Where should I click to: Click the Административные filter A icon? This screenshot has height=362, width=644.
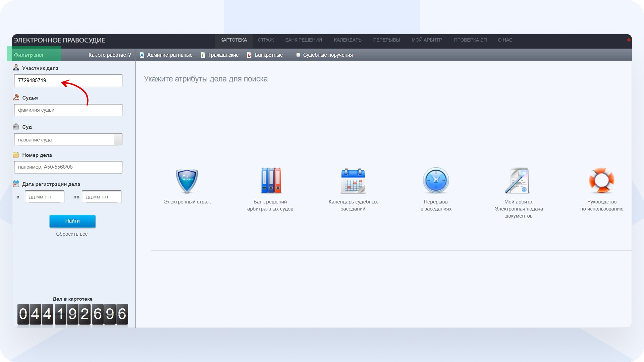click(142, 55)
